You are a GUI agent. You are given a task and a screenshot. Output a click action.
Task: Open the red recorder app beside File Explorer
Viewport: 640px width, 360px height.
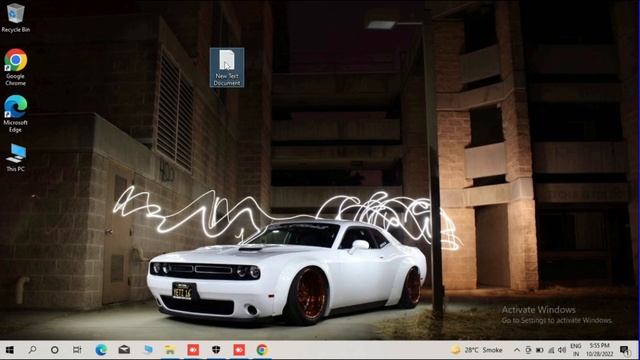(x=193, y=350)
